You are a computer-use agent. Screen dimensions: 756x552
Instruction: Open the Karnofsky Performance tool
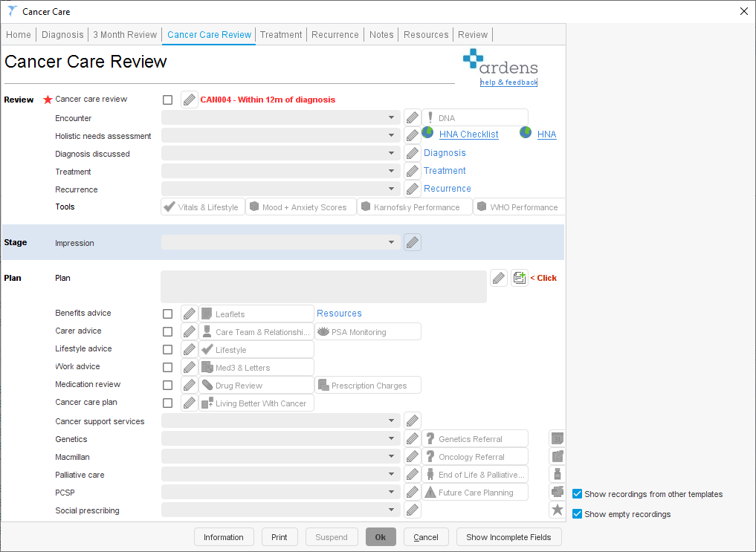(x=414, y=207)
